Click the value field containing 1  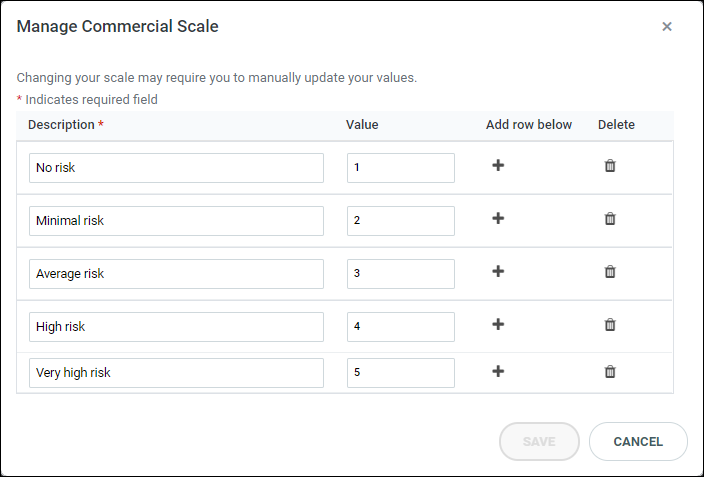tap(401, 168)
